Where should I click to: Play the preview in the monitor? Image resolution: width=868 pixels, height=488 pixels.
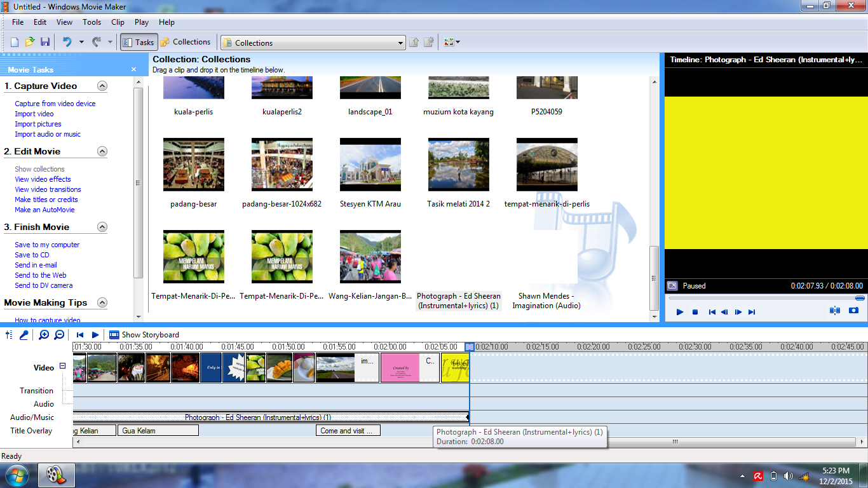(x=680, y=312)
